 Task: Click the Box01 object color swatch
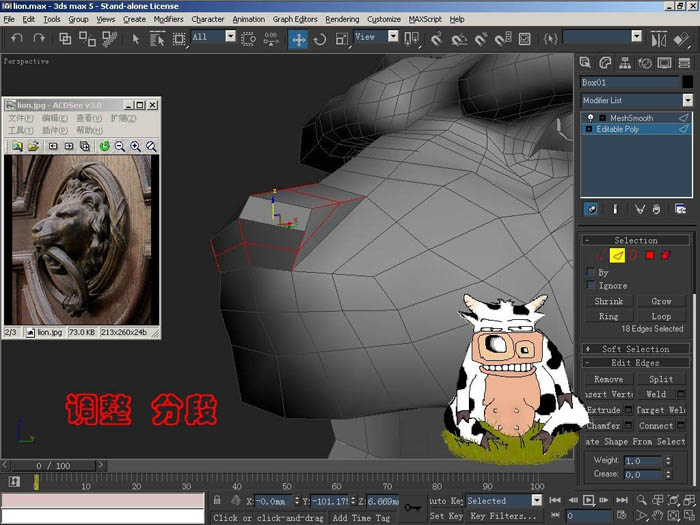[688, 82]
